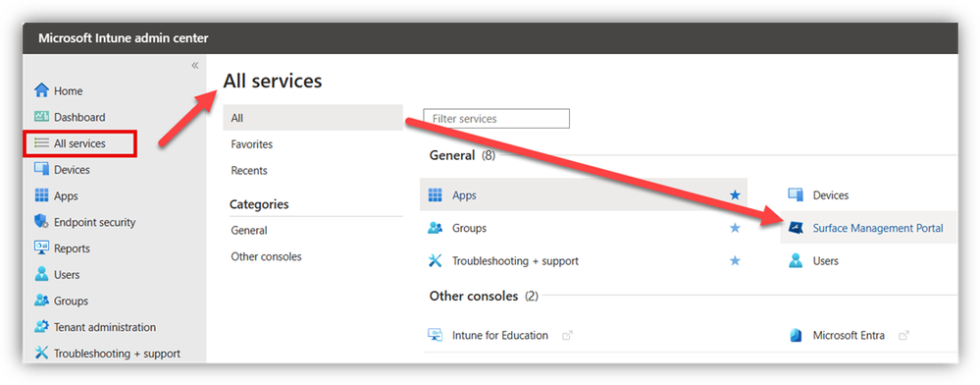This screenshot has width=980, height=385.
Task: Open Troubleshooting + support service link
Action: click(x=516, y=261)
